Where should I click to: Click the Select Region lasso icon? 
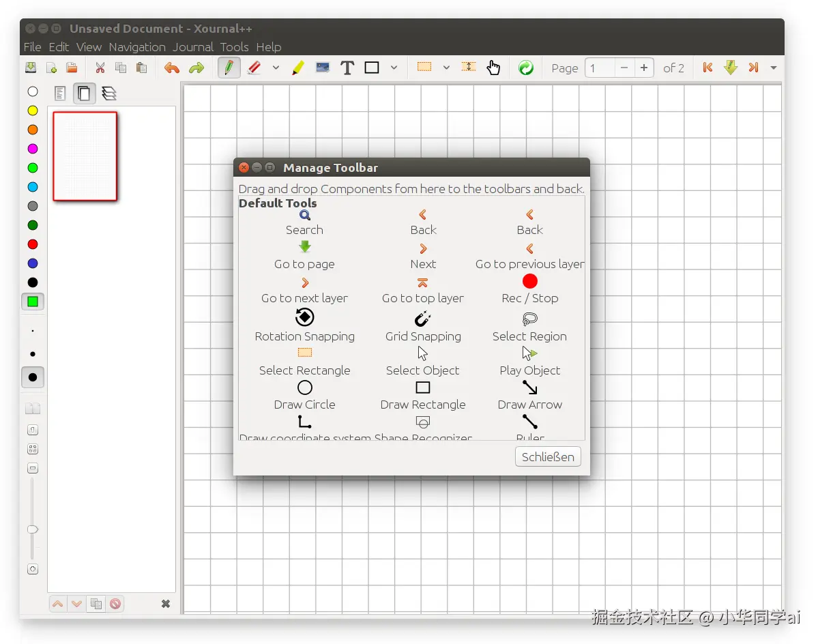point(529,319)
